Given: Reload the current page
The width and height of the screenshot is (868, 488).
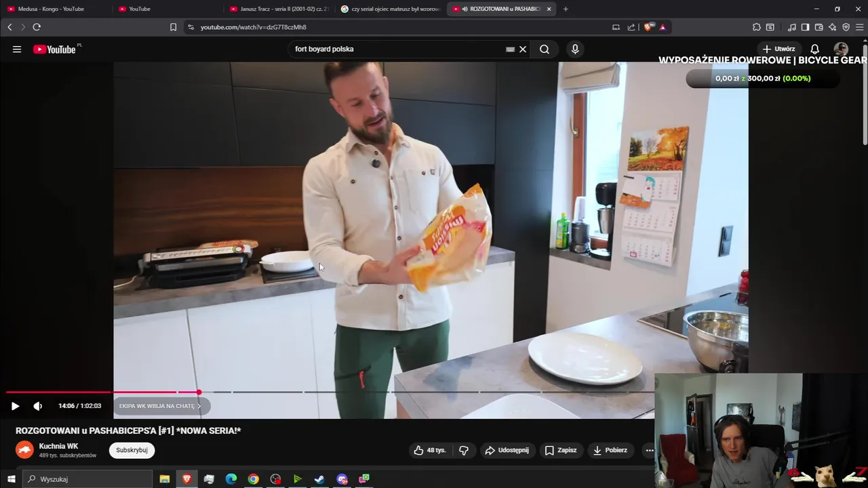Looking at the screenshot, I should [x=37, y=27].
